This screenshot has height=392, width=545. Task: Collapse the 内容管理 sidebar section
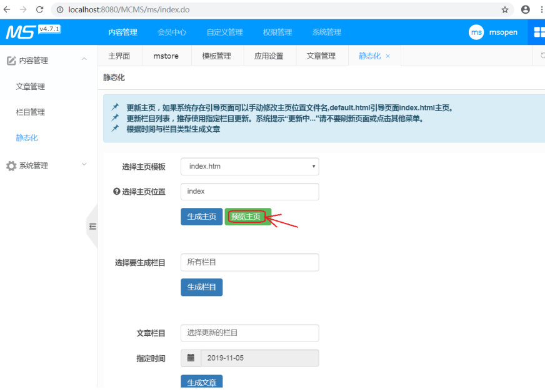(x=84, y=60)
